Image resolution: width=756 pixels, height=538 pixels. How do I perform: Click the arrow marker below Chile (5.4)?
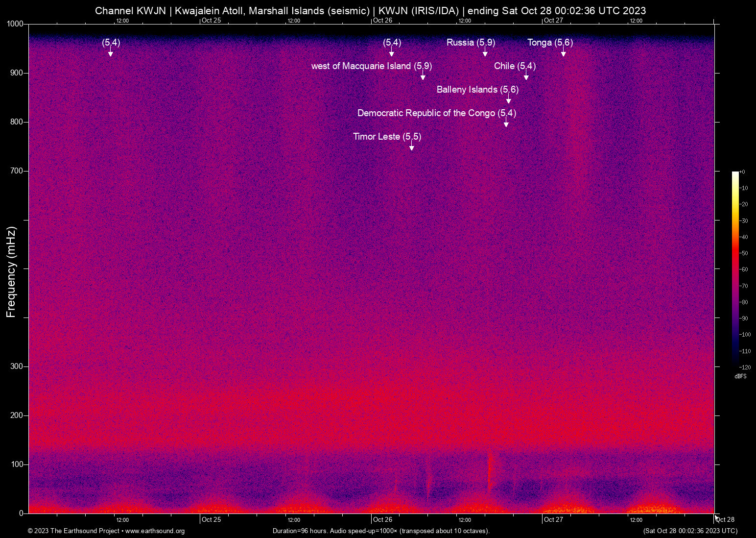coord(526,75)
